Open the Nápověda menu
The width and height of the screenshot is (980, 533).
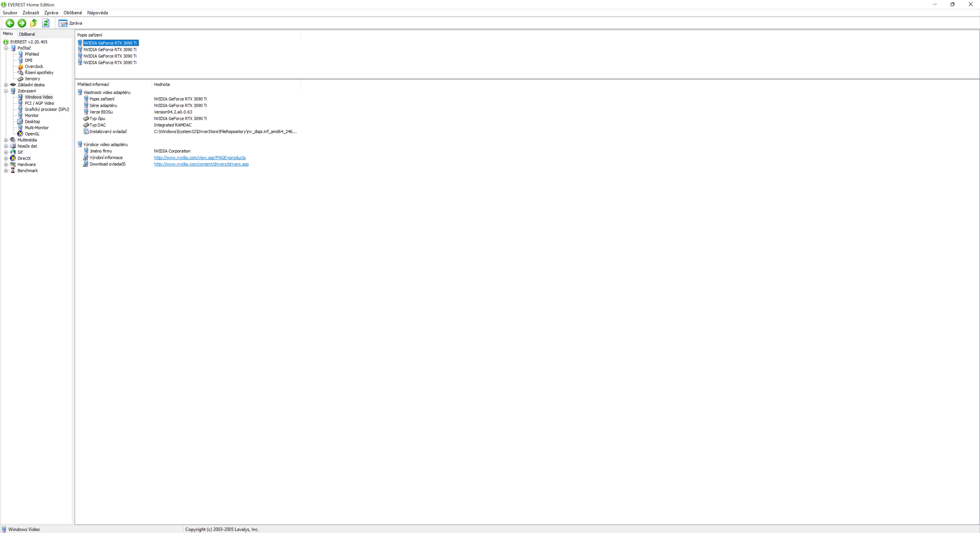[x=97, y=13]
